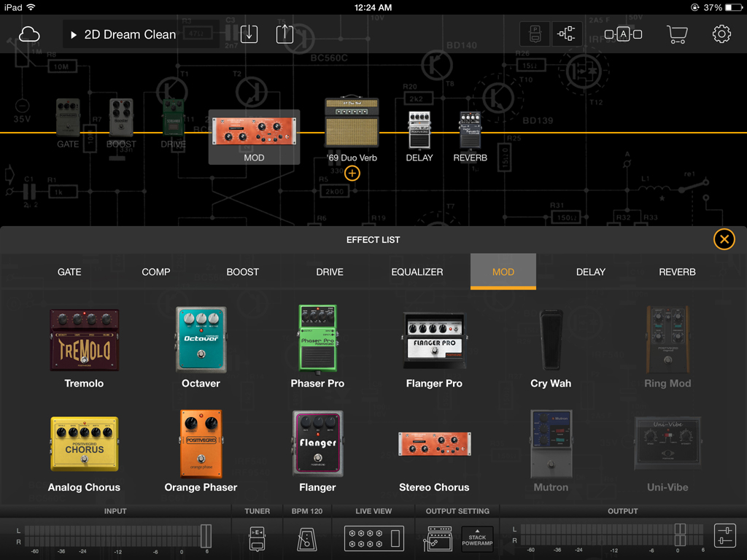
Task: Click the import preset download icon
Action: [x=249, y=34]
